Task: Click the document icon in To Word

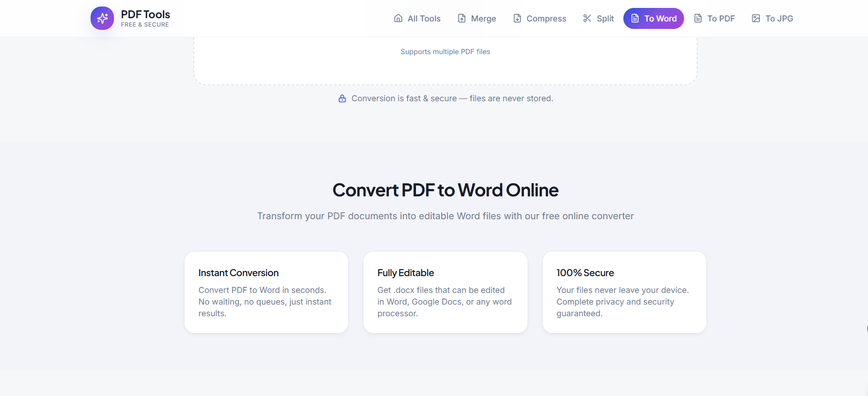Action: [635, 18]
